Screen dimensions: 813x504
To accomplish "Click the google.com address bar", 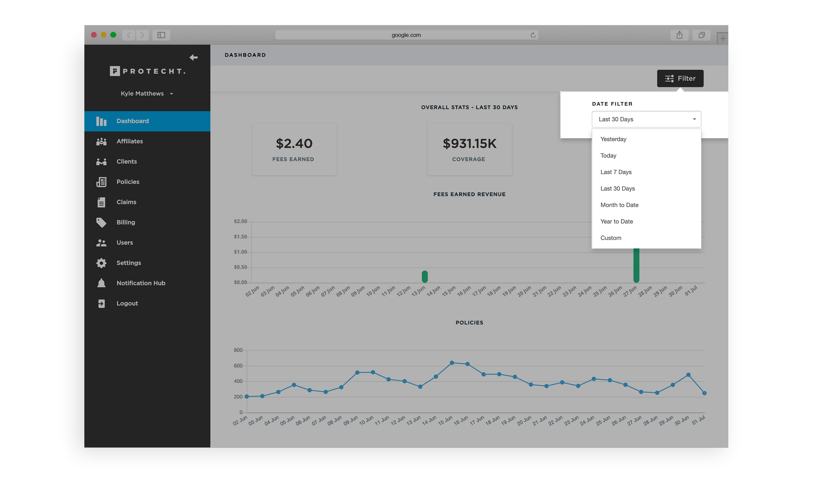I will pyautogui.click(x=406, y=35).
